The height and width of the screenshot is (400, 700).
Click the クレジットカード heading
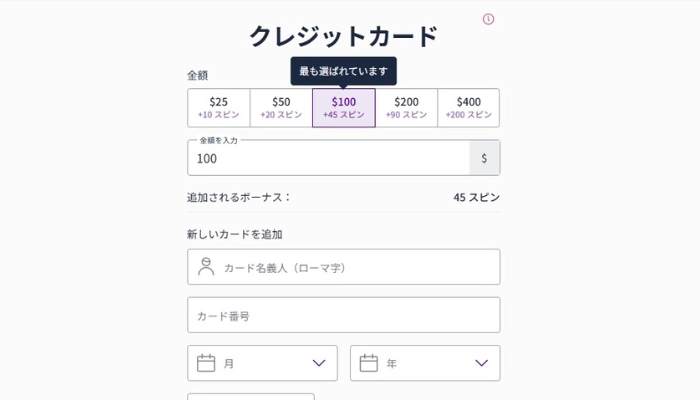coord(343,37)
